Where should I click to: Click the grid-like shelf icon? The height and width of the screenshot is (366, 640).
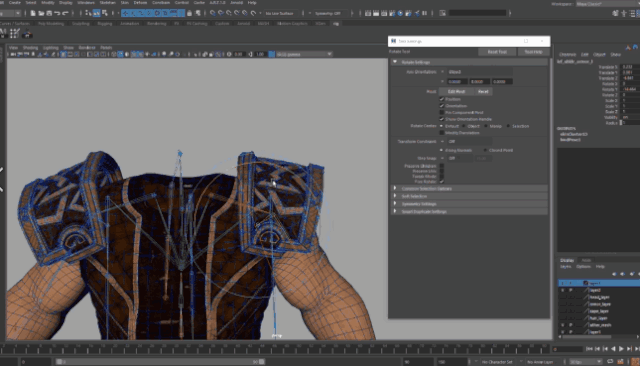15,33
